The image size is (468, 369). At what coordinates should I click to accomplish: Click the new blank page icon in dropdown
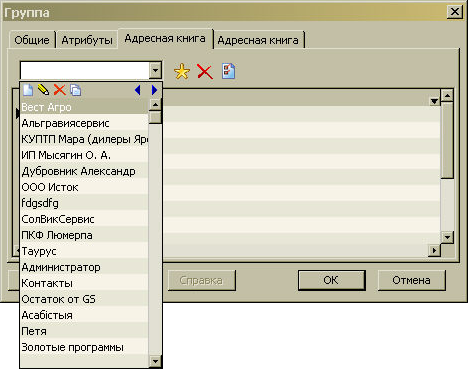(28, 90)
